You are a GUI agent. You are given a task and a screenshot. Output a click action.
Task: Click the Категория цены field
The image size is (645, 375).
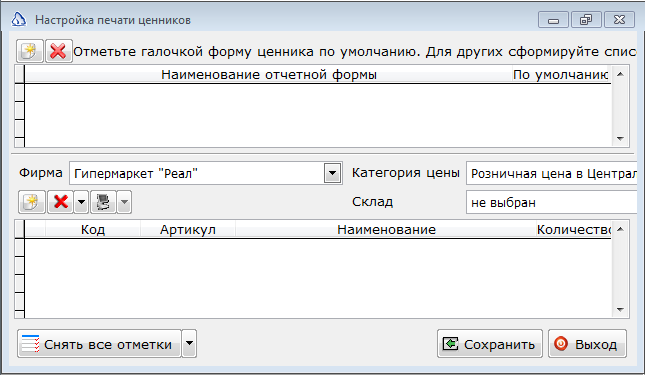tap(551, 173)
